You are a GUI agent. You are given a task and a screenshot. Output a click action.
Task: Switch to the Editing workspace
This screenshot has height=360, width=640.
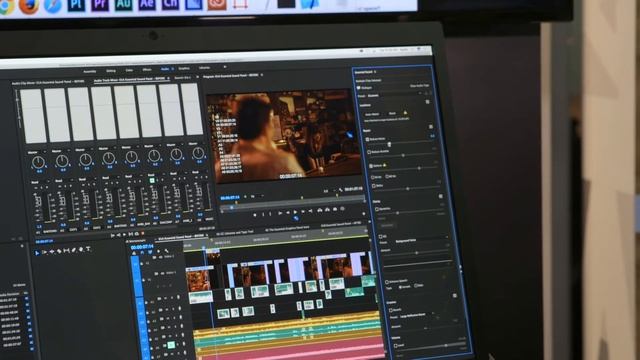point(111,71)
